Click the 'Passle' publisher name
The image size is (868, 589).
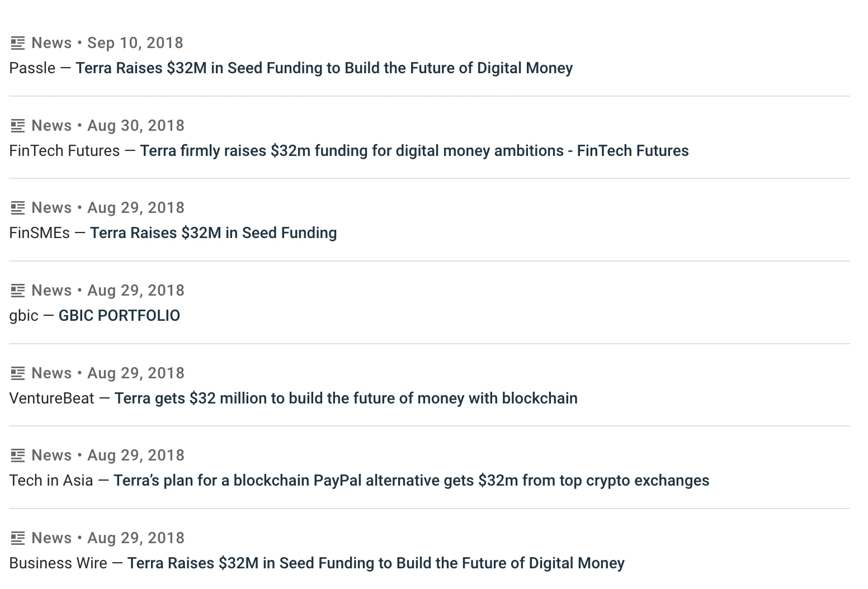[x=32, y=68]
